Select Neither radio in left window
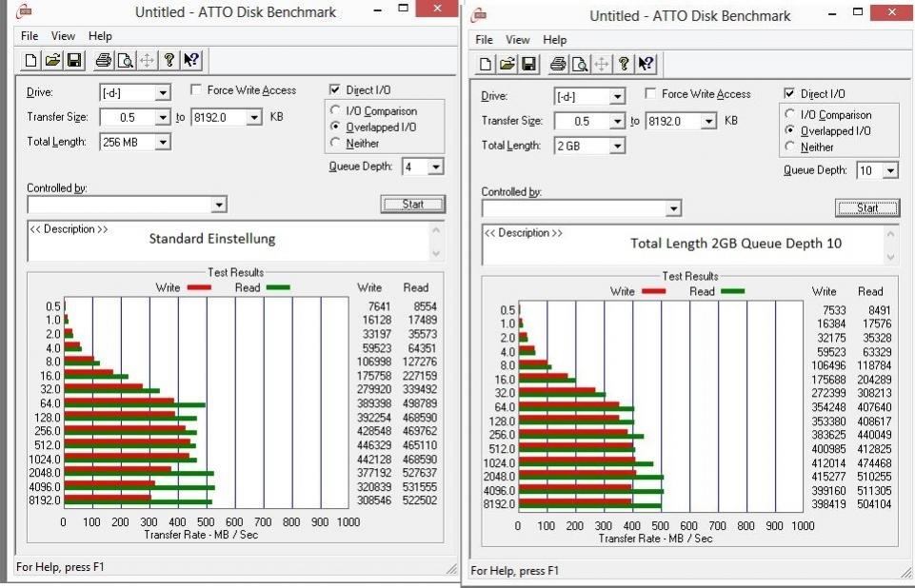Screen dimensions: 915x588 pyautogui.click(x=335, y=143)
